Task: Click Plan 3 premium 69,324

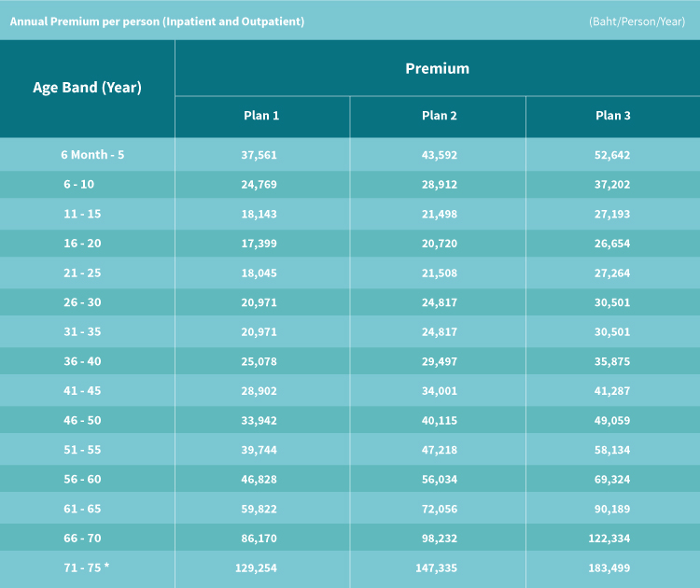Action: [612, 479]
